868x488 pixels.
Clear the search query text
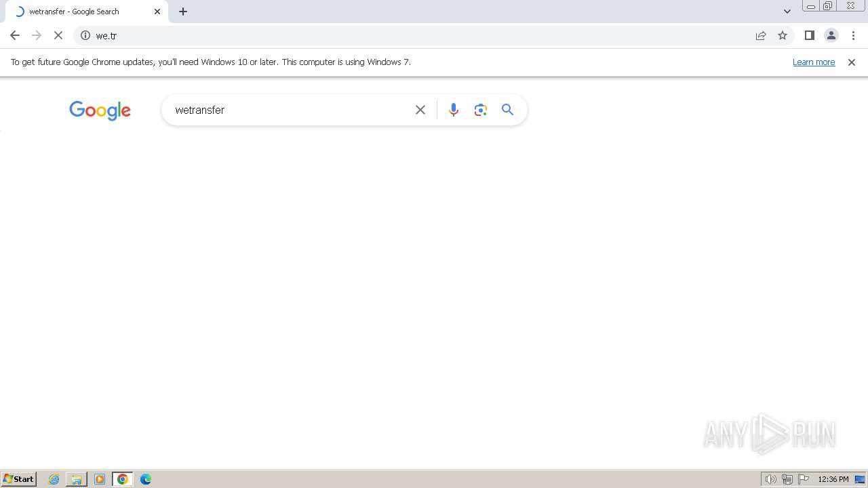click(420, 110)
